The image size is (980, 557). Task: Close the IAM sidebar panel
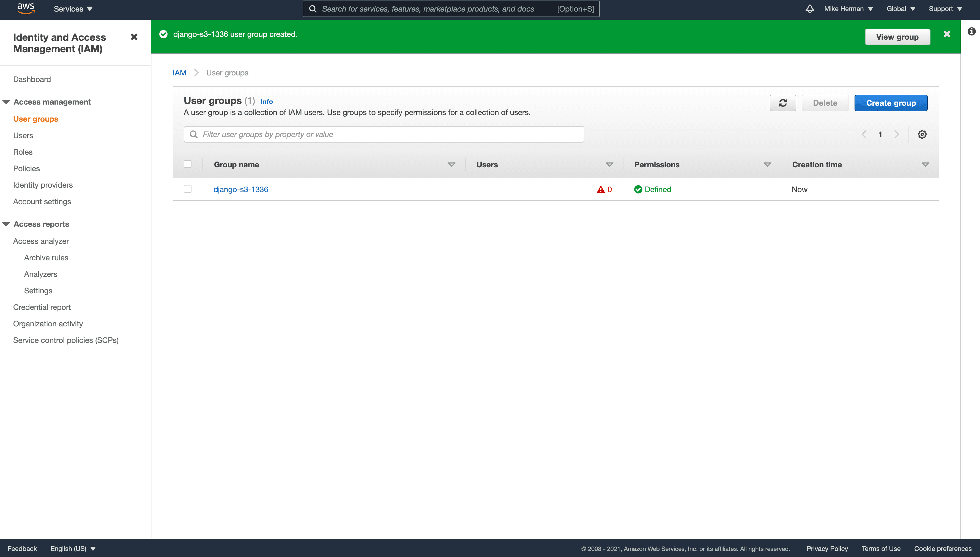click(134, 37)
